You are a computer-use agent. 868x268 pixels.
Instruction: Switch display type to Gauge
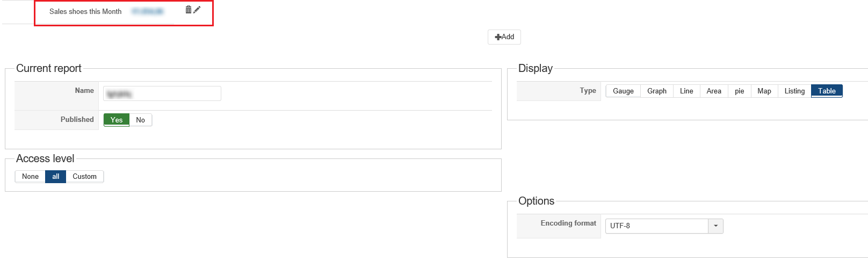tap(623, 91)
